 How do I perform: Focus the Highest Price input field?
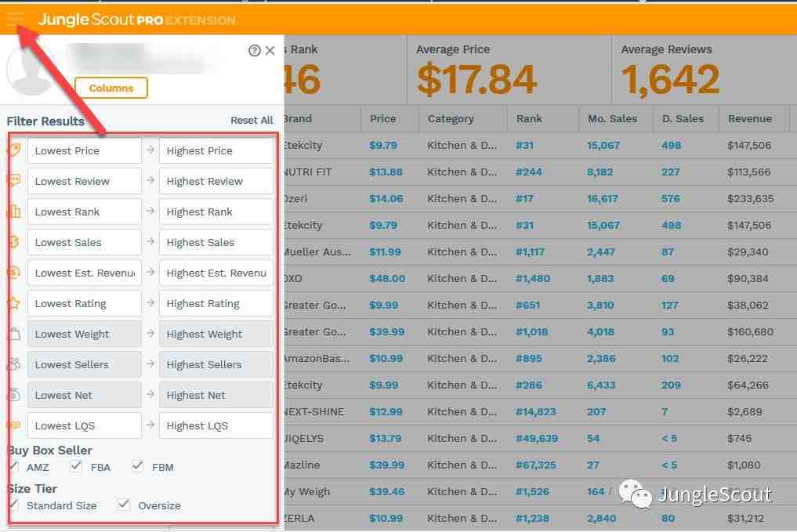click(x=216, y=150)
